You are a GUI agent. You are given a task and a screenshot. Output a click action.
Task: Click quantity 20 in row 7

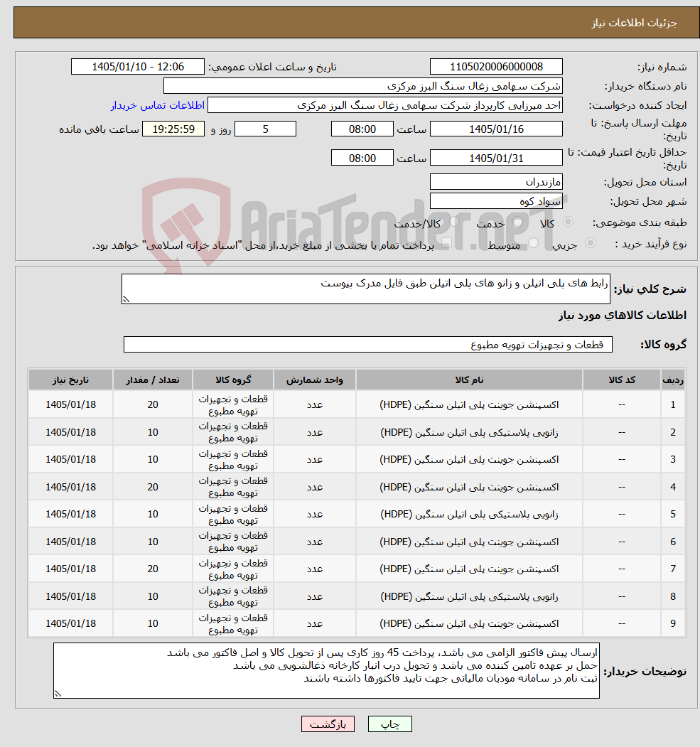(x=152, y=569)
